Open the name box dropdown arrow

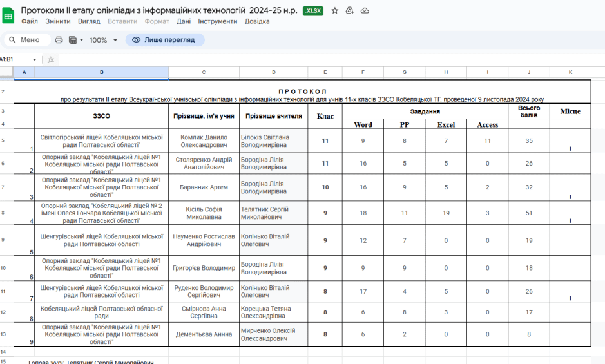click(35, 59)
